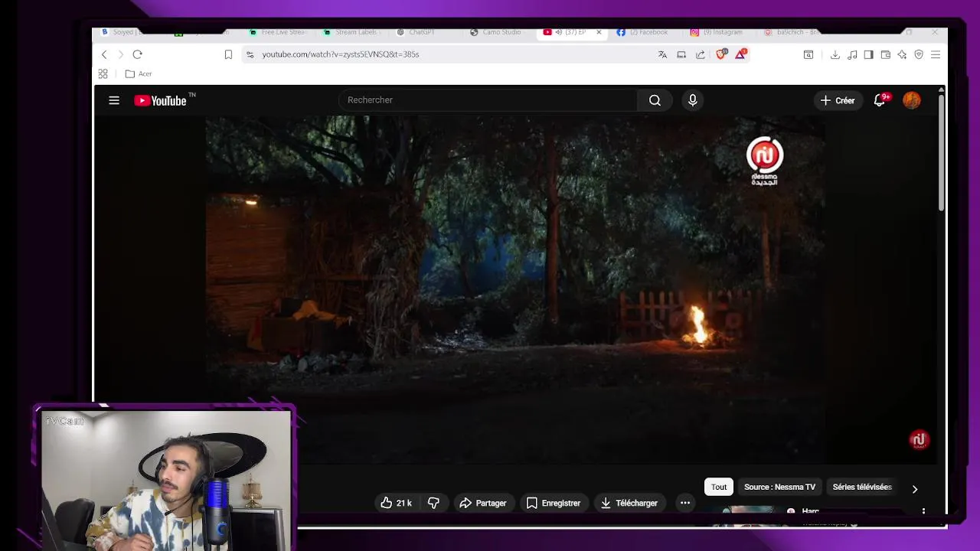This screenshot has height=551, width=980.
Task: Open site settings icon in address bar
Action: click(x=250, y=54)
